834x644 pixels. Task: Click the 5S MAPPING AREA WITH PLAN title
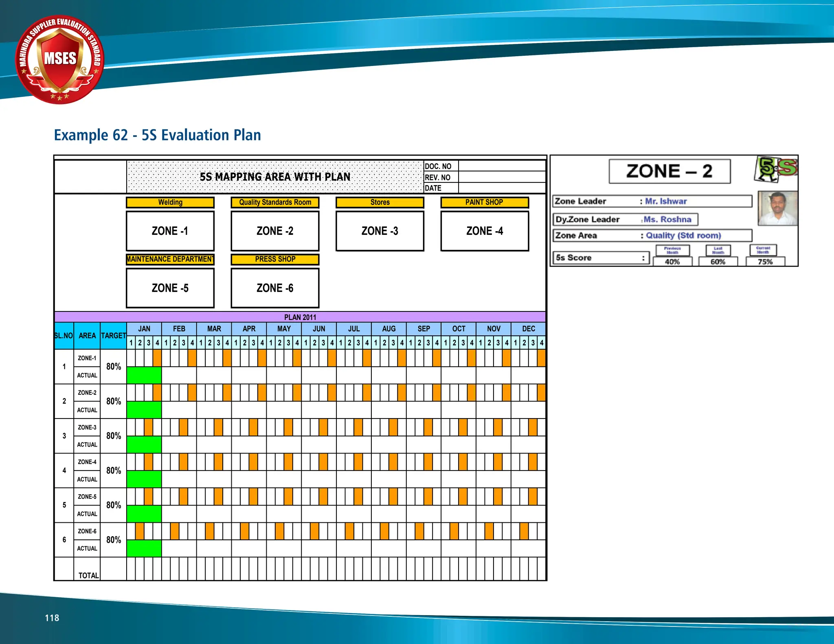click(275, 177)
